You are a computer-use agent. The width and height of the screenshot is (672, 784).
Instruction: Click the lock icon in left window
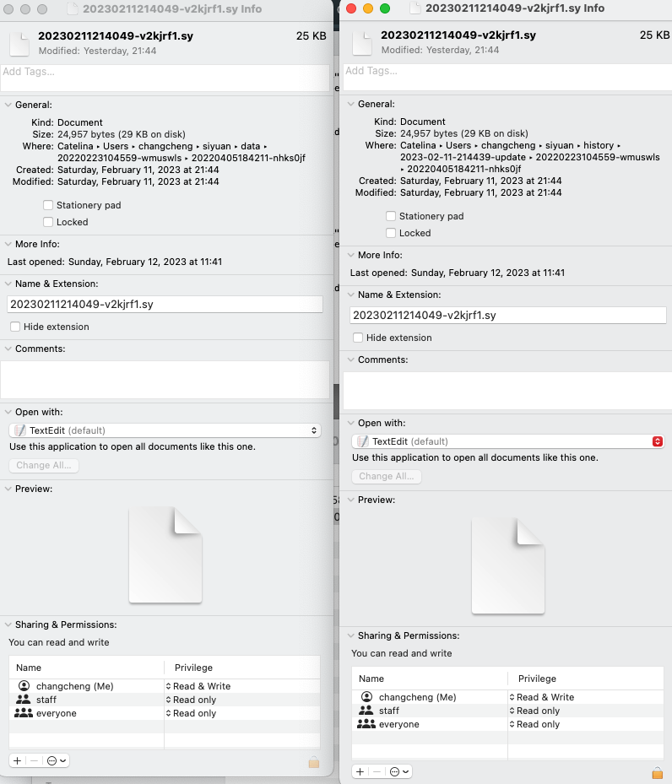[314, 761]
